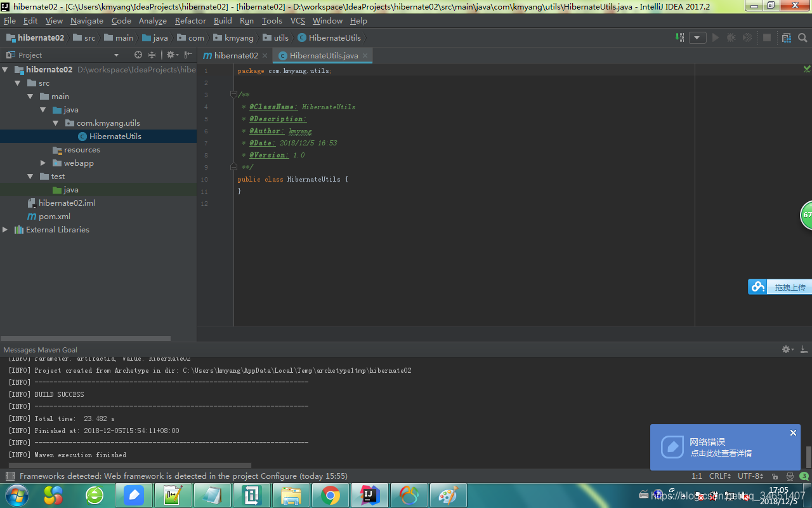Click the Collapse All icon in Project panel
This screenshot has width=812, height=508.
(x=152, y=55)
